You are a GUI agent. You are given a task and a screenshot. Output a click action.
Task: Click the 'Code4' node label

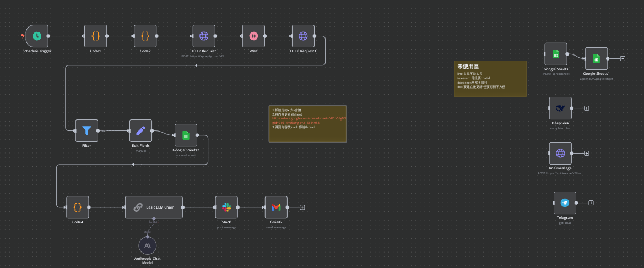(78, 222)
